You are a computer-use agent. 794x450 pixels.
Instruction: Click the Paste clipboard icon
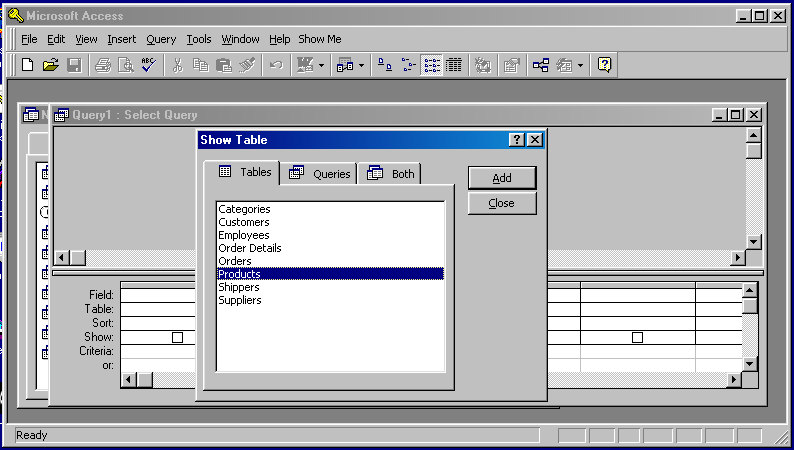pyautogui.click(x=223, y=65)
